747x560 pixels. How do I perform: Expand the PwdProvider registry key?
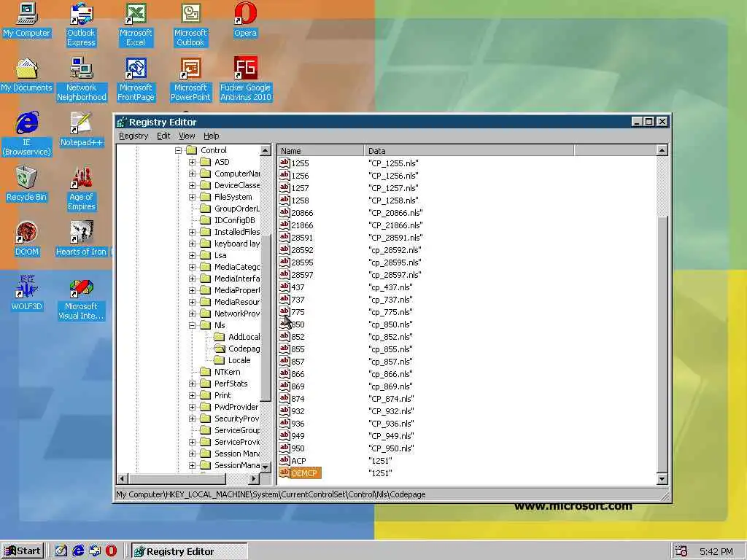[x=192, y=407]
